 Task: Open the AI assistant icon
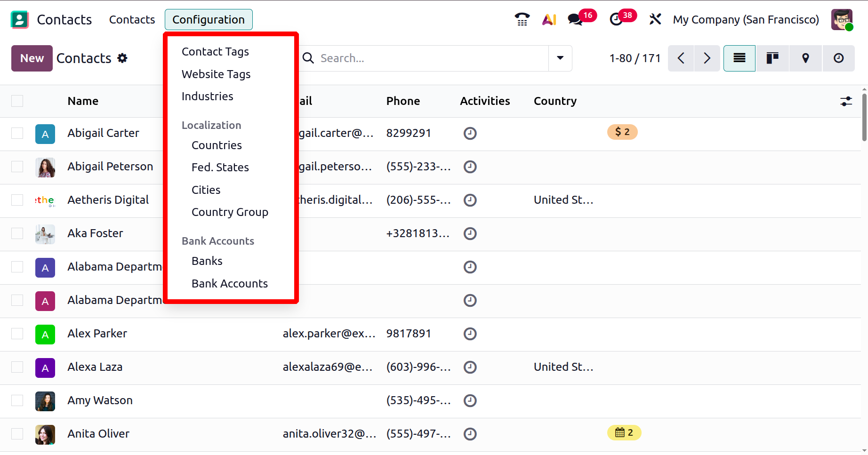[x=549, y=19]
